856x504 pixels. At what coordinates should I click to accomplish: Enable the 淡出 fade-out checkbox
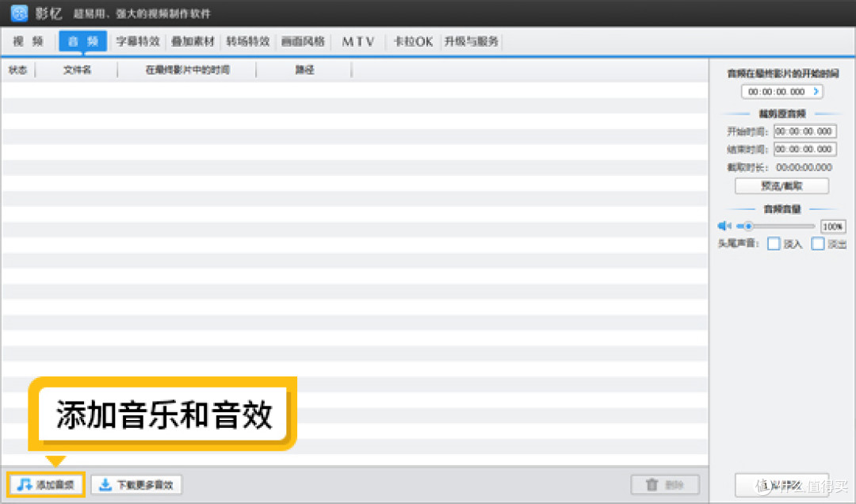tap(818, 243)
